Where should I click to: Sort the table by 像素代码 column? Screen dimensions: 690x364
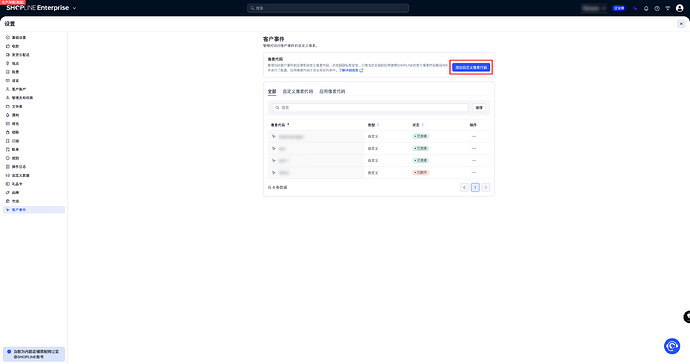coord(280,125)
